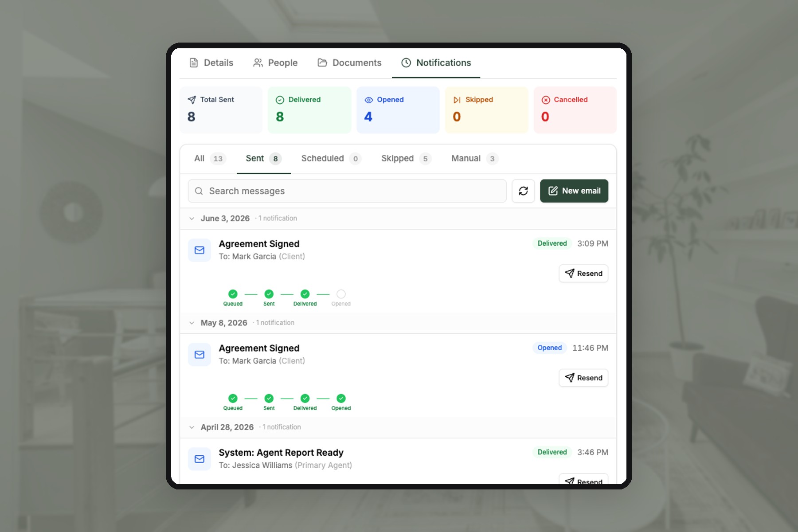Show All 13 notifications filter
The height and width of the screenshot is (532, 798).
pos(210,158)
